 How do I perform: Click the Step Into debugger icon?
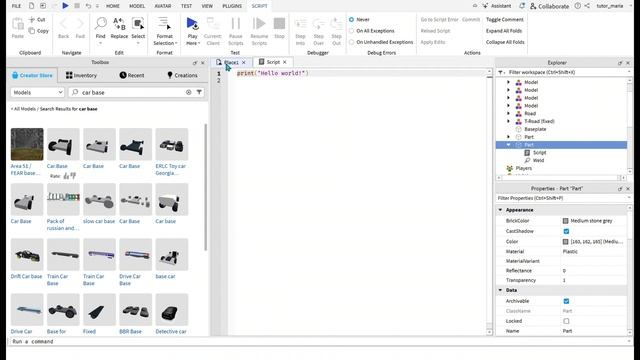click(300, 24)
